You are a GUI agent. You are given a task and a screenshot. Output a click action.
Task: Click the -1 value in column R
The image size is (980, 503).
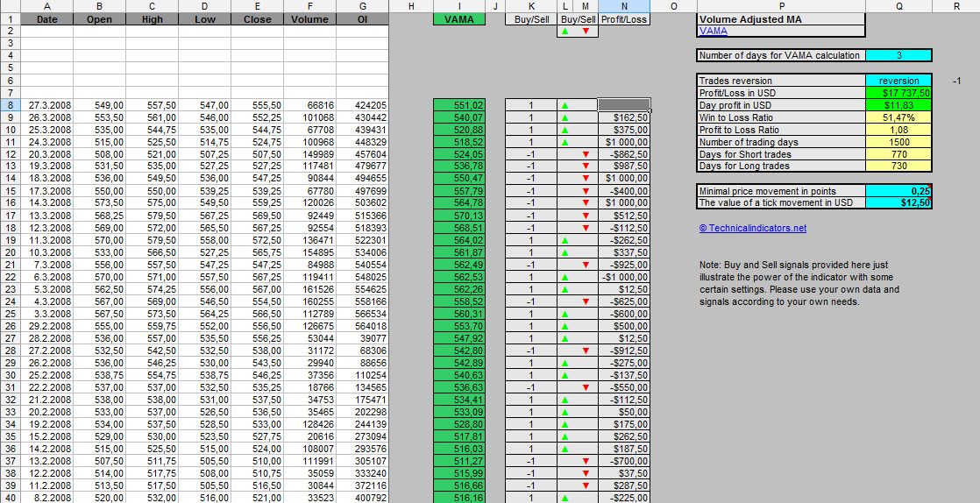click(955, 81)
